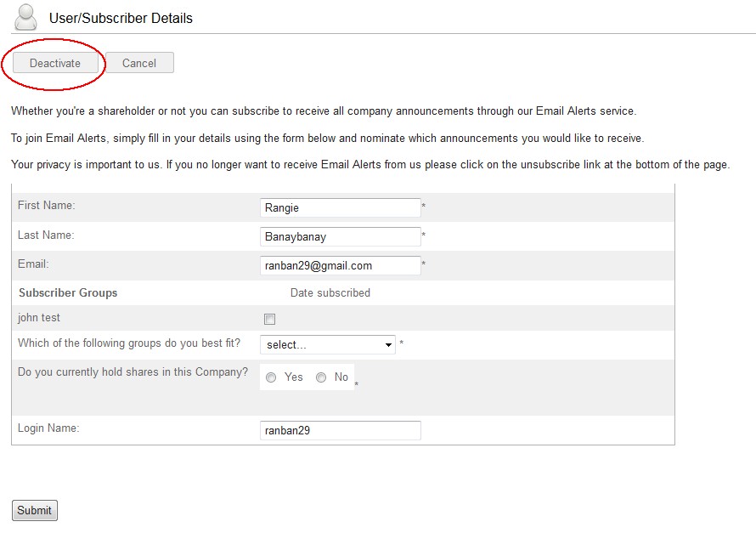Click the 'Your privacy is important to us' paragraph

(370, 165)
